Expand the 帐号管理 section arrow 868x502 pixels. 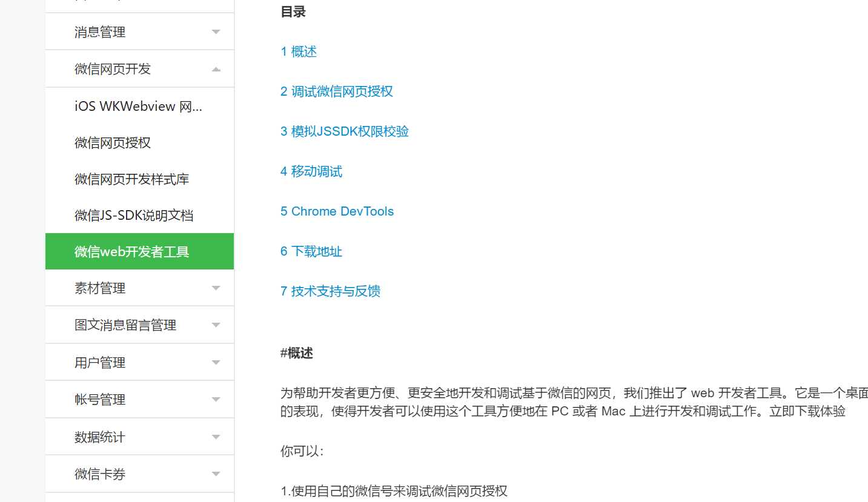pos(216,400)
